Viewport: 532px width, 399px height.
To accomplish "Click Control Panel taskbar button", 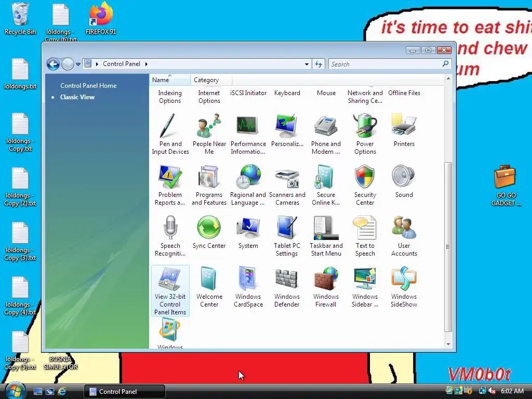I will 125,391.
